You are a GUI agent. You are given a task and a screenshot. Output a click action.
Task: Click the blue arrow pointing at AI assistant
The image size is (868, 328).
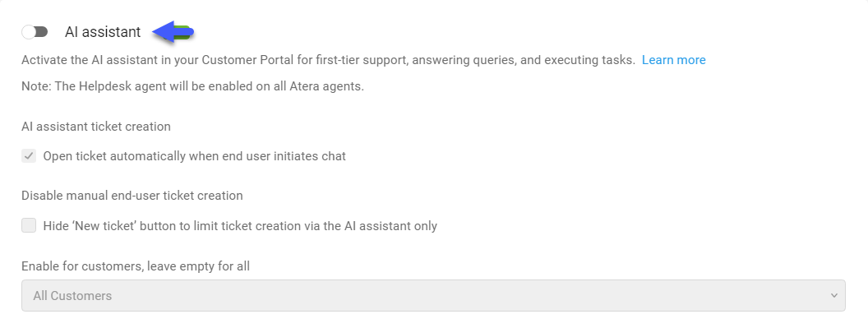173,32
